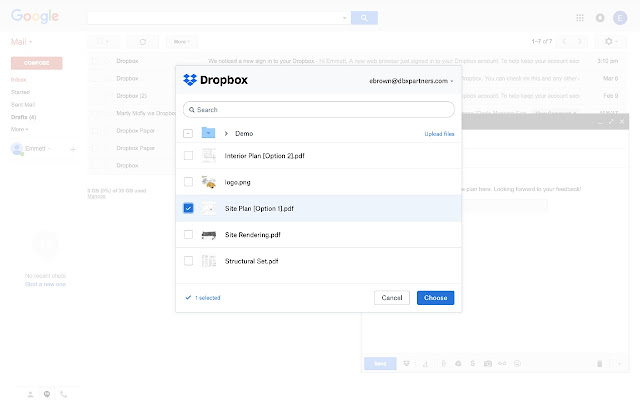640x400 pixels.
Task: Click the send money dollar icon
Action: pyautogui.click(x=473, y=363)
